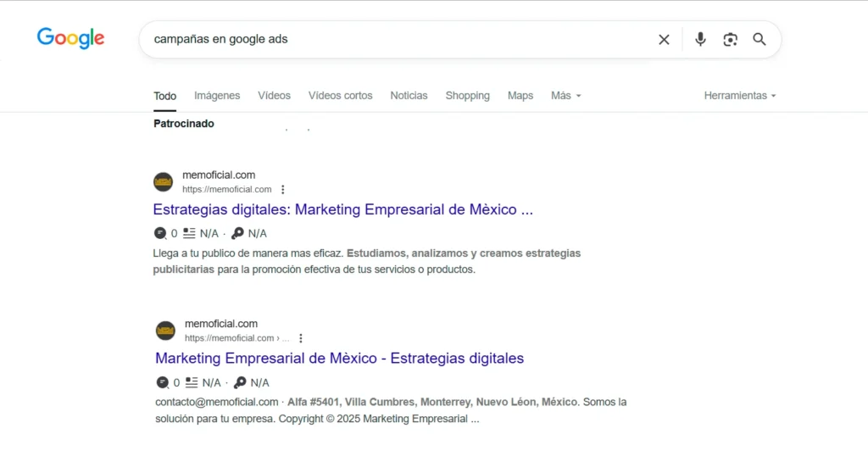The width and height of the screenshot is (868, 451).
Task: Open three-dot menu of second memoficial result
Action: [301, 338]
